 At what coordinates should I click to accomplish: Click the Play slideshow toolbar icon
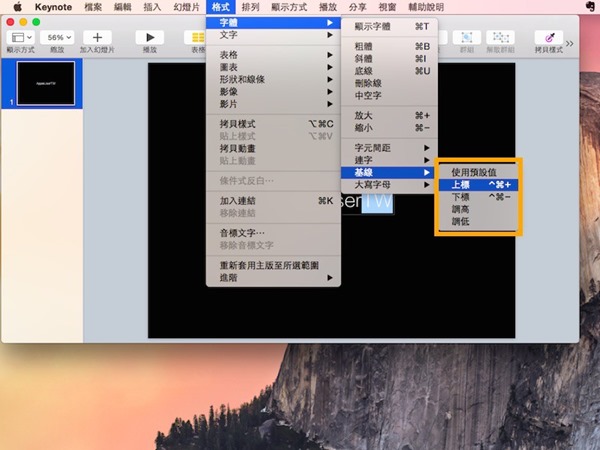(x=149, y=37)
